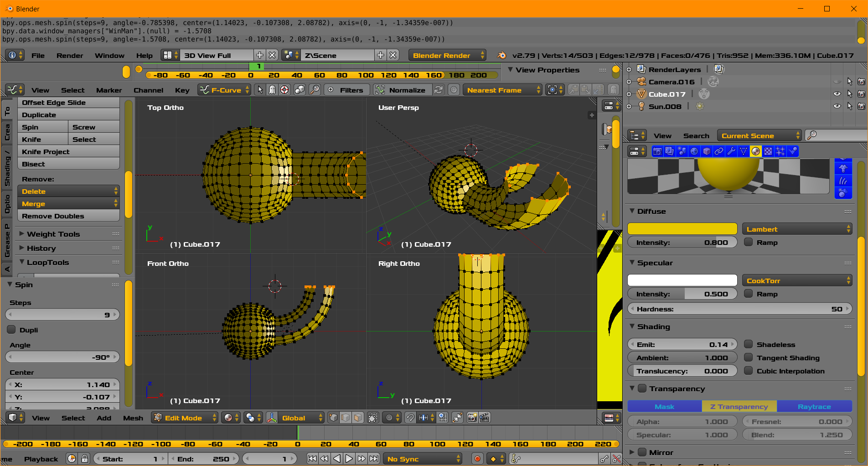Viewport: 868px width, 466px height.
Task: Click the Remove Doubles button
Action: coord(68,216)
